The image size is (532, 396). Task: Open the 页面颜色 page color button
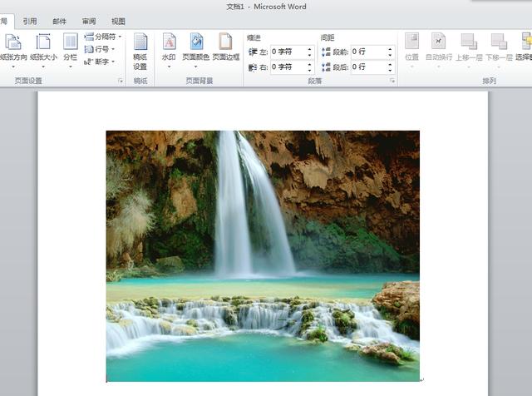pyautogui.click(x=196, y=51)
